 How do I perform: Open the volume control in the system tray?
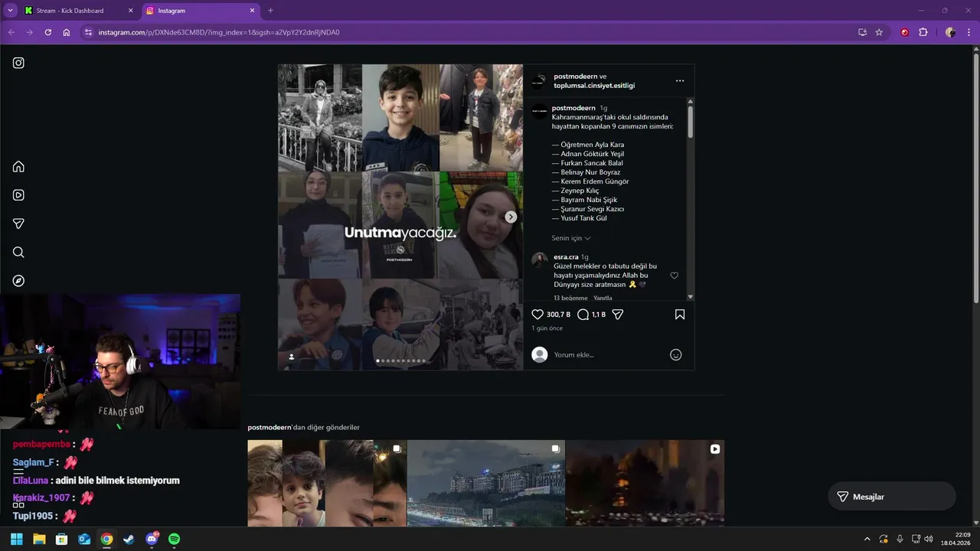coord(929,539)
